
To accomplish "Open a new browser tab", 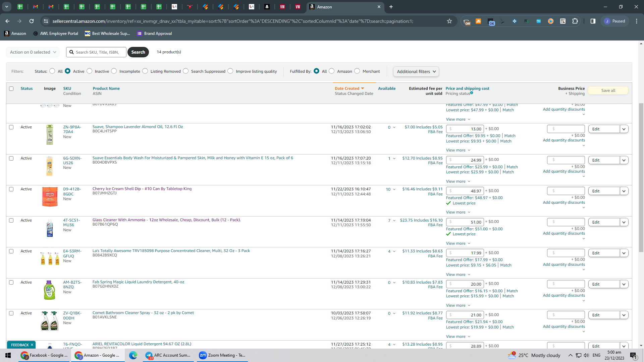I will [391, 7].
